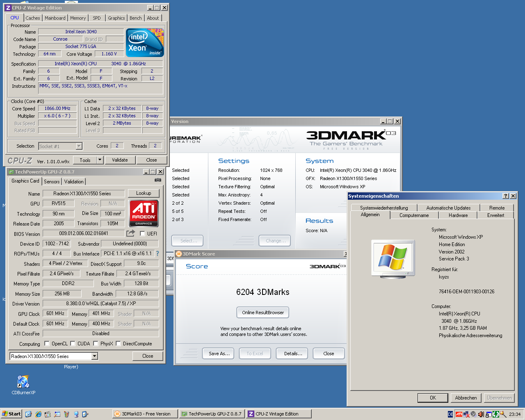This screenshot has height=420, width=525.
Task: Click the ATI Radeon logo in GPU-Z
Action: [144, 213]
